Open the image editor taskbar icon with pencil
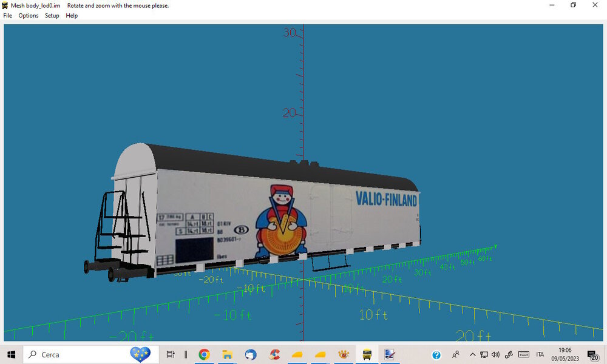The width and height of the screenshot is (607, 364). point(390,354)
